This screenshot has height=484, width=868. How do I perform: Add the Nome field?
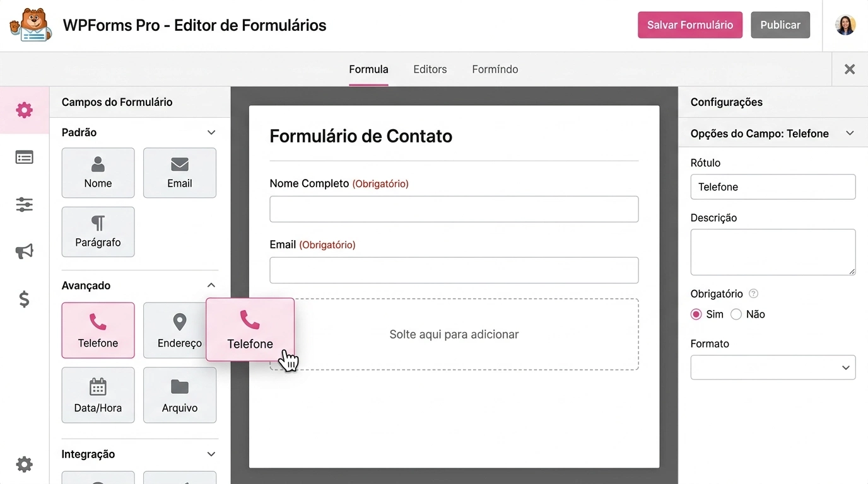point(98,173)
